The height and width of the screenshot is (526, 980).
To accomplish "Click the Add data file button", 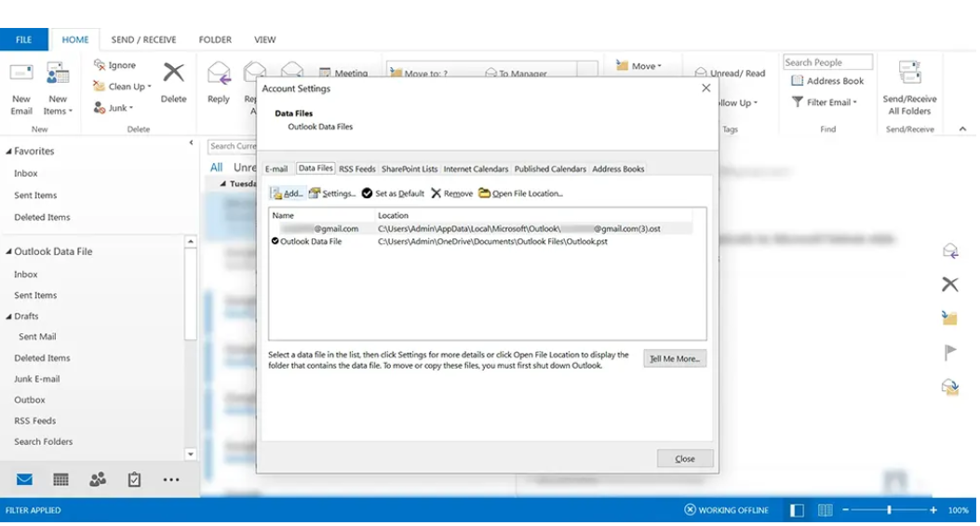I will (287, 194).
